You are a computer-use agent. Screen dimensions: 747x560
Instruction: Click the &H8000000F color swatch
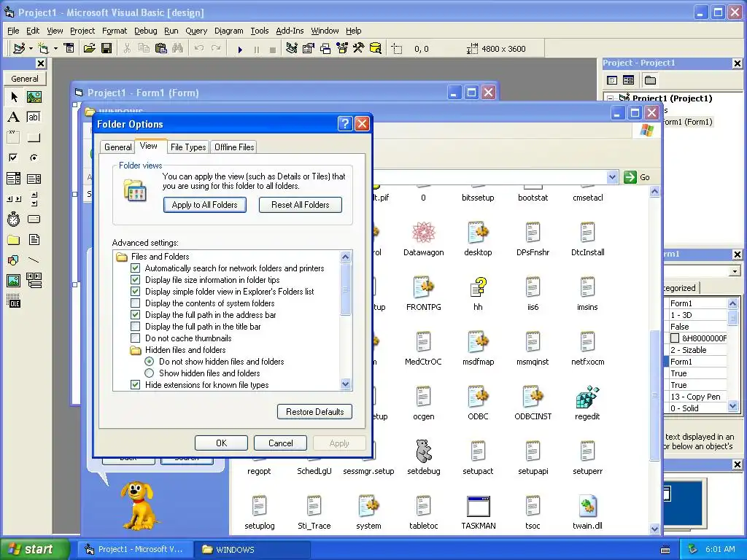675,338
